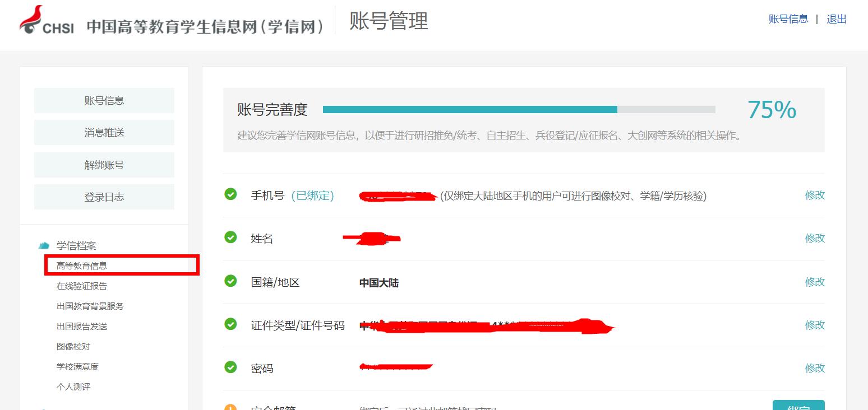This screenshot has width=868, height=410.
Task: Click the green check icon beside 姓名
Action: coord(230,237)
